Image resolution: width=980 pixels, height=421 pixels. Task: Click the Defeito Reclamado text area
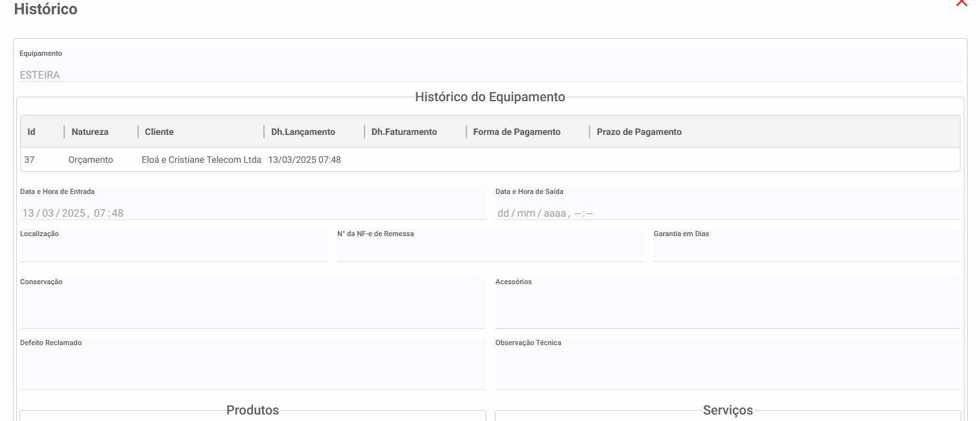click(253, 364)
